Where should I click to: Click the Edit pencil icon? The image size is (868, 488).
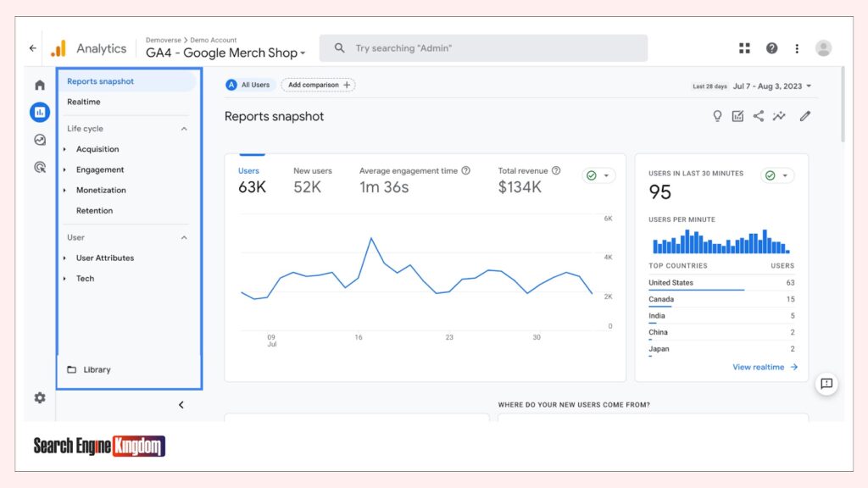coord(805,115)
